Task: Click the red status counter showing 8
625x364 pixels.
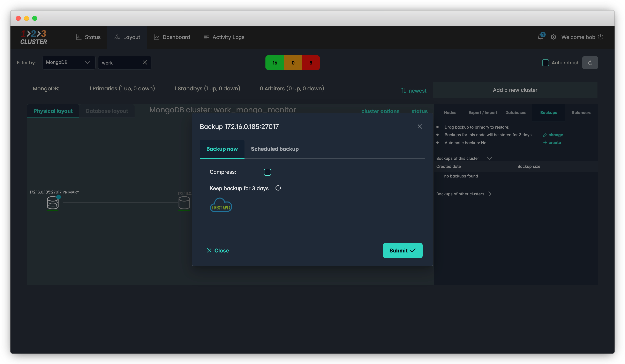Action: [310, 63]
